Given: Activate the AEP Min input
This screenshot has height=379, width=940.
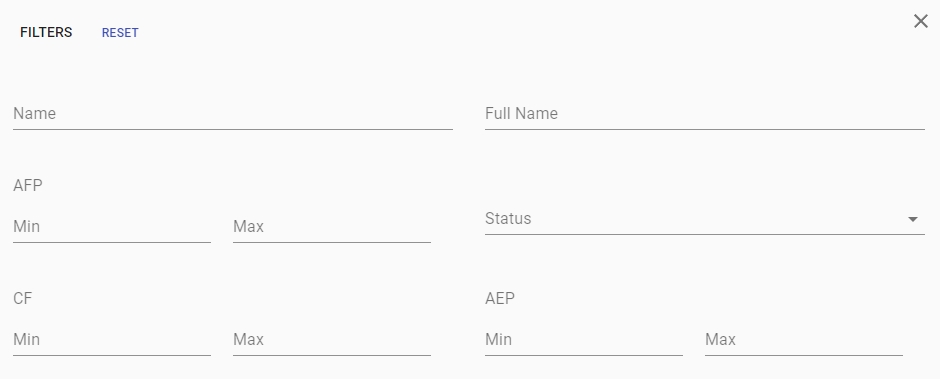Looking at the screenshot, I should pyautogui.click(x=583, y=339).
